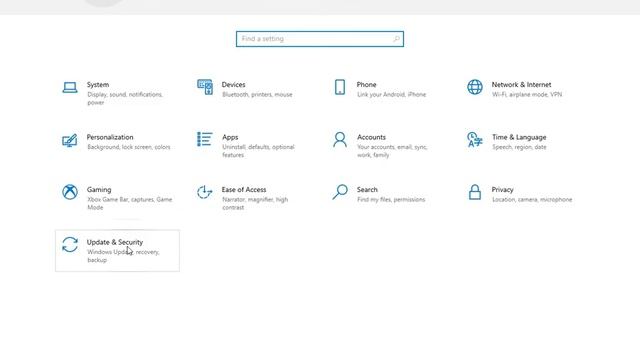
Task: Focus the Find a setting search box
Action: [x=320, y=39]
